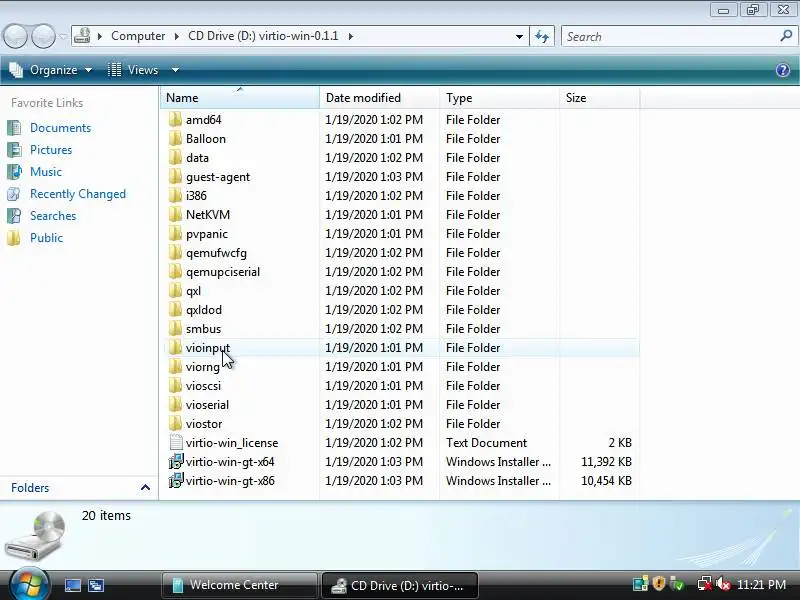Select the vioinput folder icon

(175, 347)
